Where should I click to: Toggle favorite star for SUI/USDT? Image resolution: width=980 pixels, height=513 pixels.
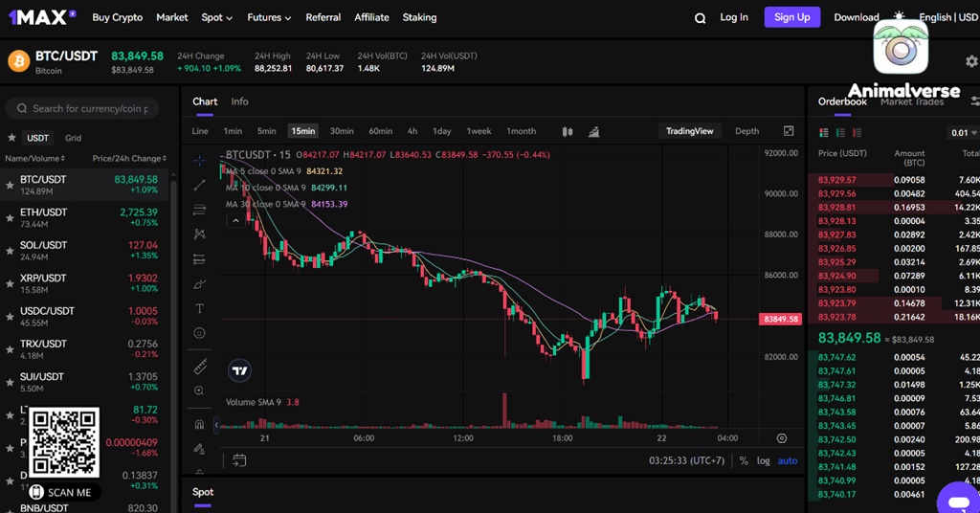(10, 383)
